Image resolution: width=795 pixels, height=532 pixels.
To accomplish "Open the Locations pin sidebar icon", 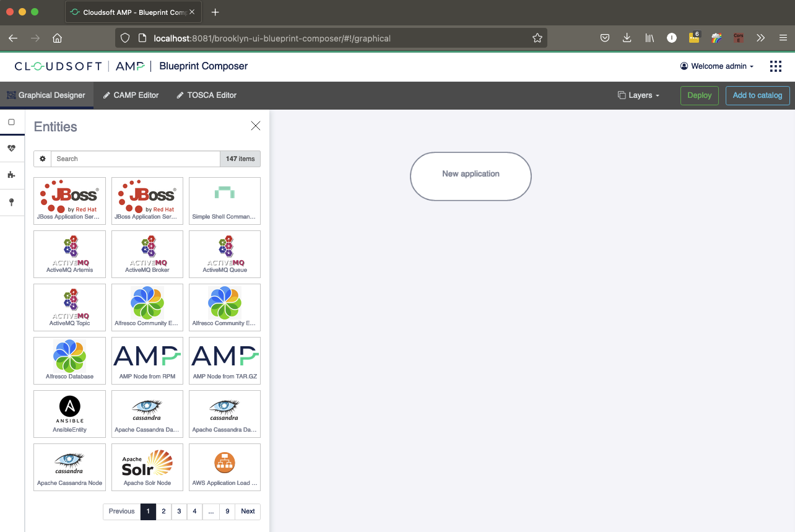I will click(11, 203).
